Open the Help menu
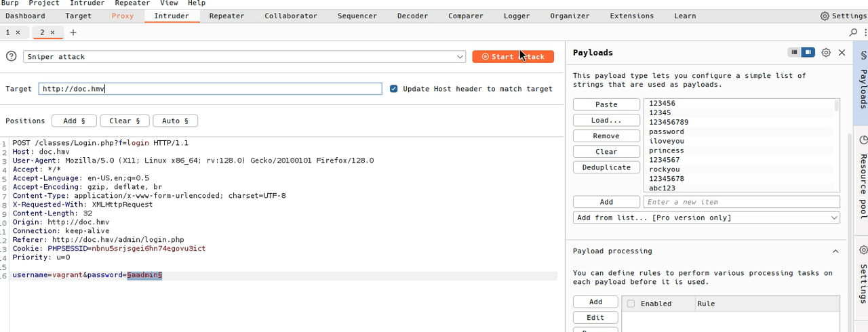The height and width of the screenshot is (332, 868). 196,3
